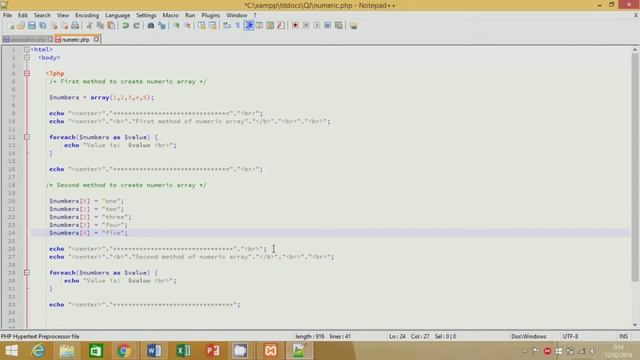Switch to the numeric.php tab
The width and height of the screenshot is (640, 360).
pyautogui.click(x=76, y=40)
